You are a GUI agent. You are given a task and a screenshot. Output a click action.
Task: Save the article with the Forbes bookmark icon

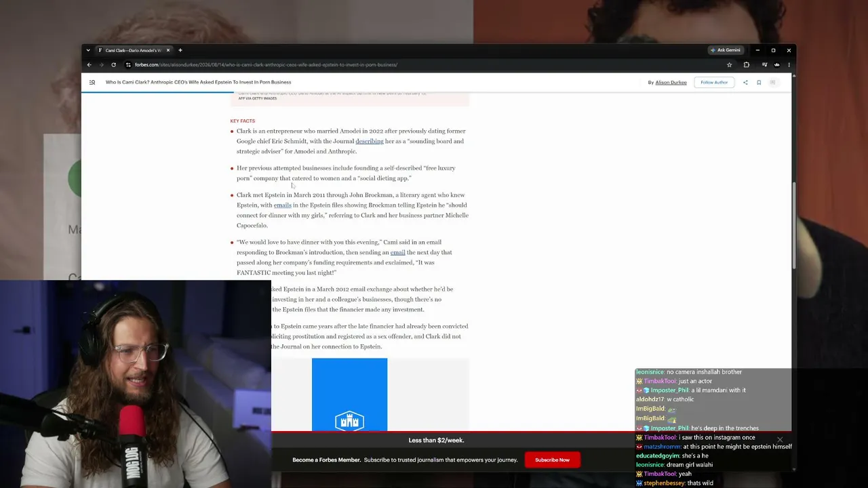(759, 83)
